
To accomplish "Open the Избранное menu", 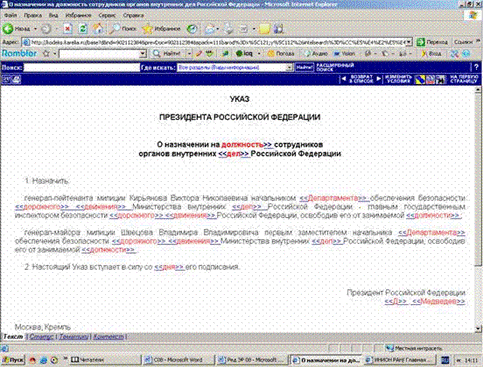I will 78,15.
